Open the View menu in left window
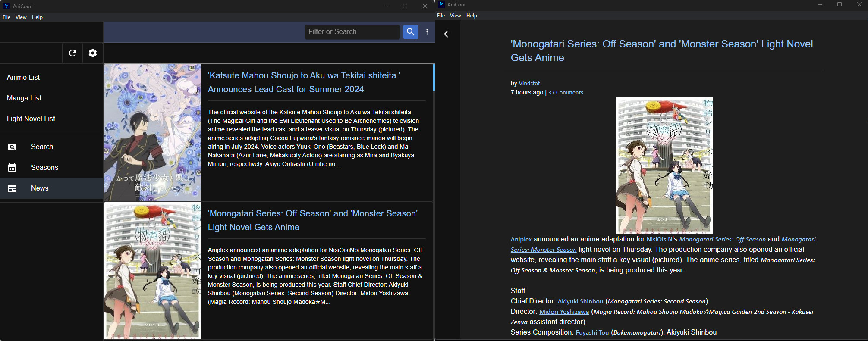The width and height of the screenshot is (868, 341). point(21,17)
